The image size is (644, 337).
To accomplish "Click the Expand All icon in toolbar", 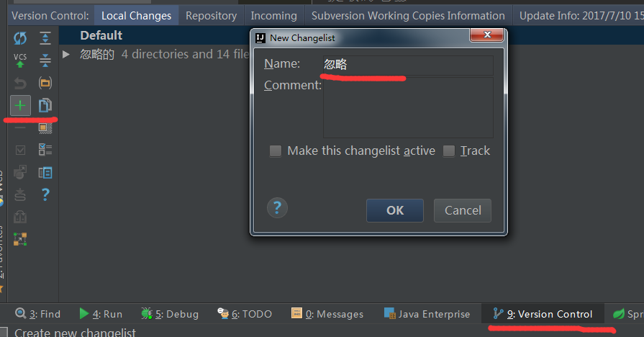I will [x=45, y=38].
